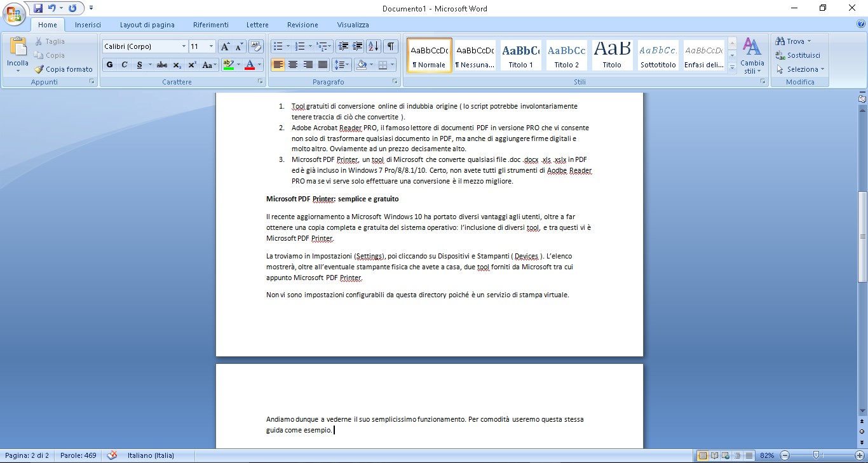
Task: Clear formatting with the eraser icon
Action: coord(256,46)
